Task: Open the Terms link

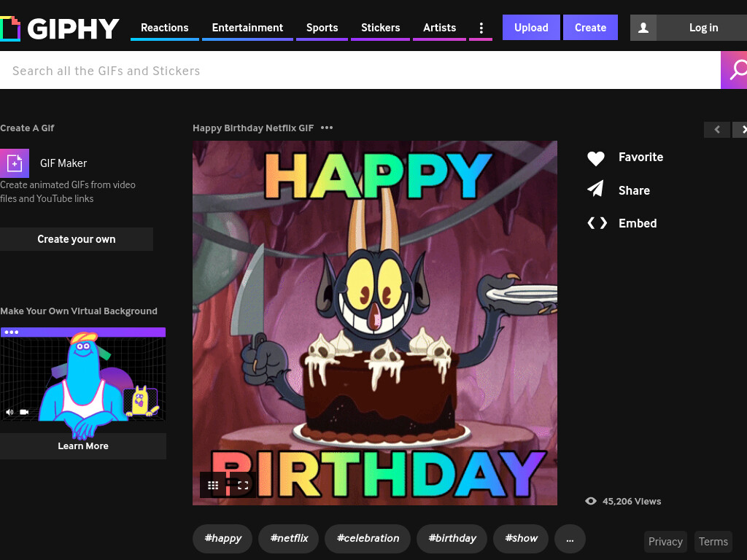Action: 713,542
